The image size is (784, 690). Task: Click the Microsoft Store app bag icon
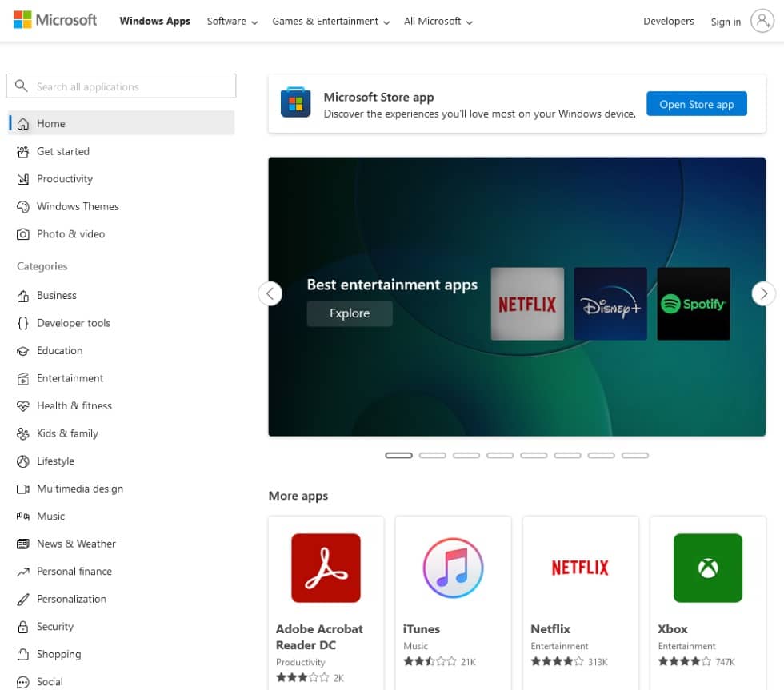[x=295, y=102]
